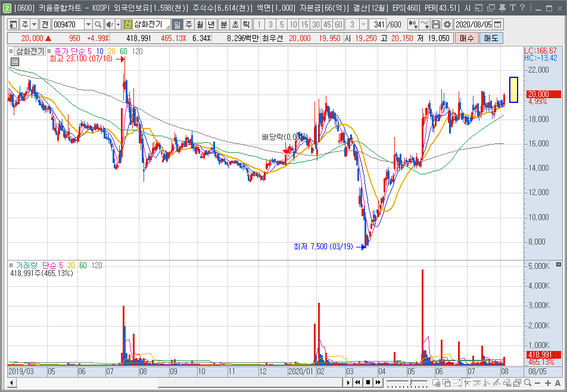Open the 주 type dropdown arrow
The image size is (567, 392).
[35, 24]
